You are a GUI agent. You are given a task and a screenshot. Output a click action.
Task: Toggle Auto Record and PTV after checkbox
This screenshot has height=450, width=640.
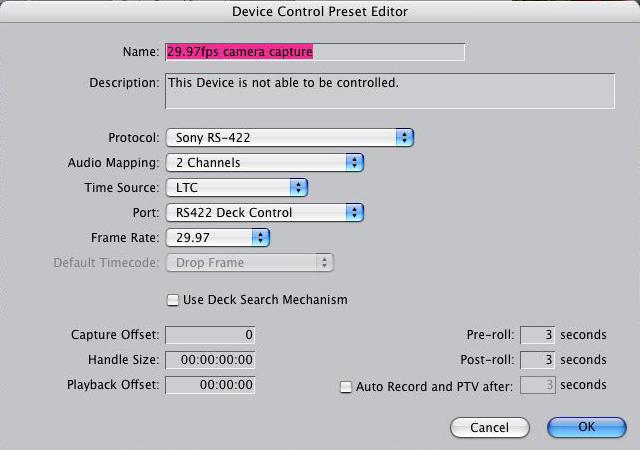pos(346,387)
